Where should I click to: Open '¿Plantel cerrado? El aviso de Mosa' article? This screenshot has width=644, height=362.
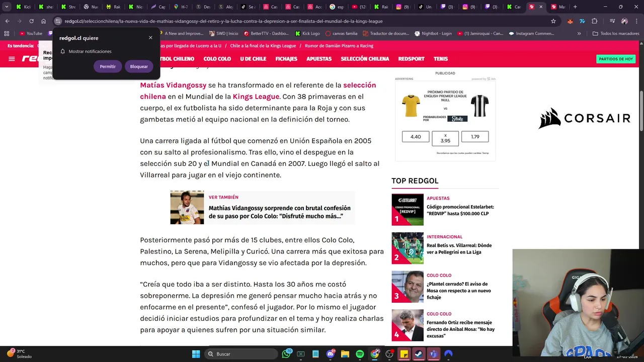pyautogui.click(x=459, y=291)
